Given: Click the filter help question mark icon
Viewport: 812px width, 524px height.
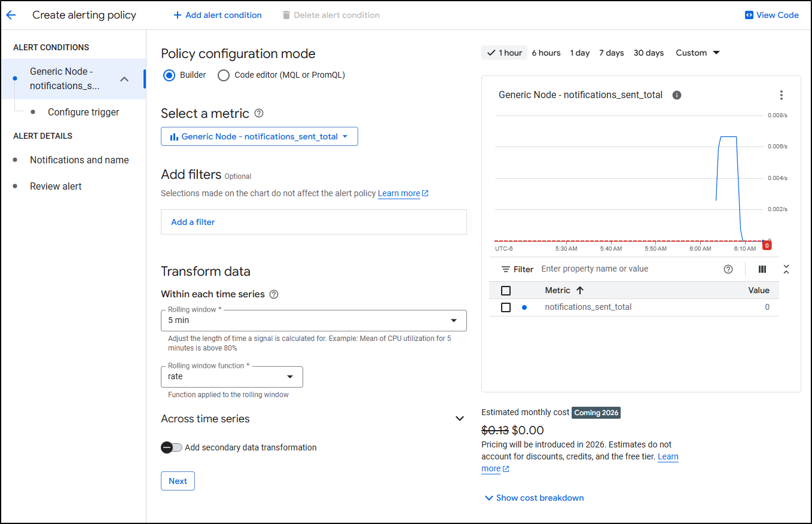Looking at the screenshot, I should [x=728, y=269].
